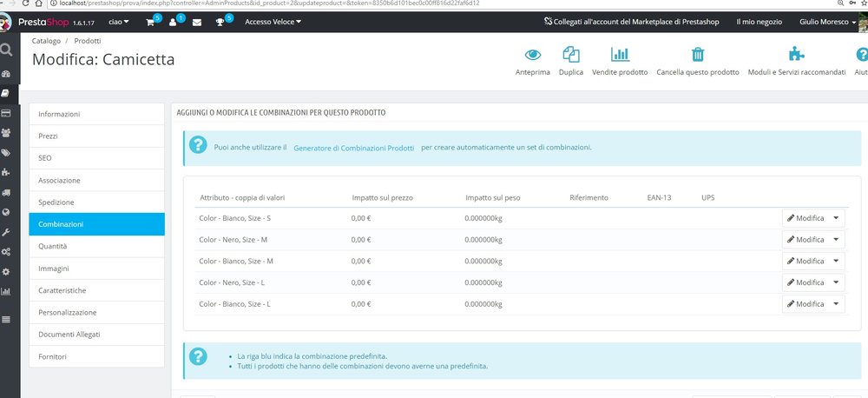Image resolution: width=868 pixels, height=398 pixels.
Task: Click the Anteprima eye icon
Action: [x=533, y=55]
